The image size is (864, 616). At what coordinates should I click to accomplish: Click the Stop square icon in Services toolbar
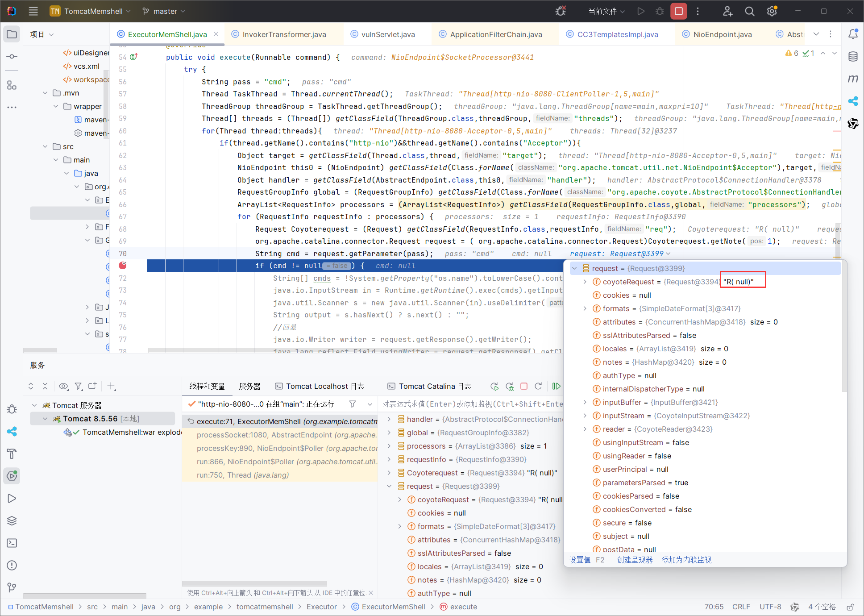coord(524,386)
